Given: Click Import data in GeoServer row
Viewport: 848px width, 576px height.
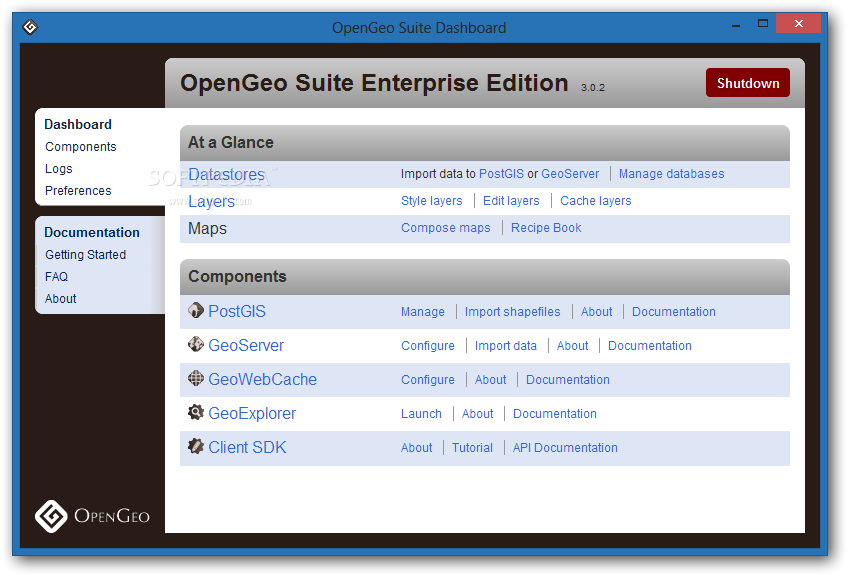Looking at the screenshot, I should 506,346.
